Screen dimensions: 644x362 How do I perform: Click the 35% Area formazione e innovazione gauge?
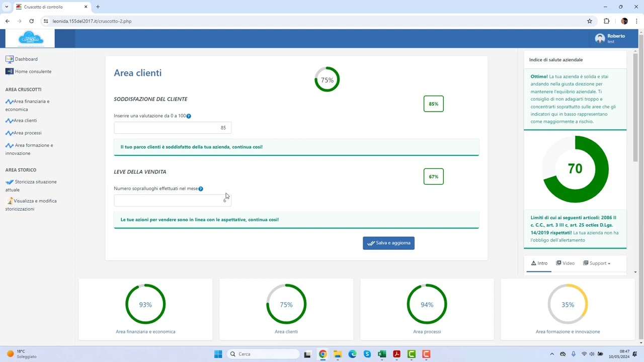click(568, 305)
